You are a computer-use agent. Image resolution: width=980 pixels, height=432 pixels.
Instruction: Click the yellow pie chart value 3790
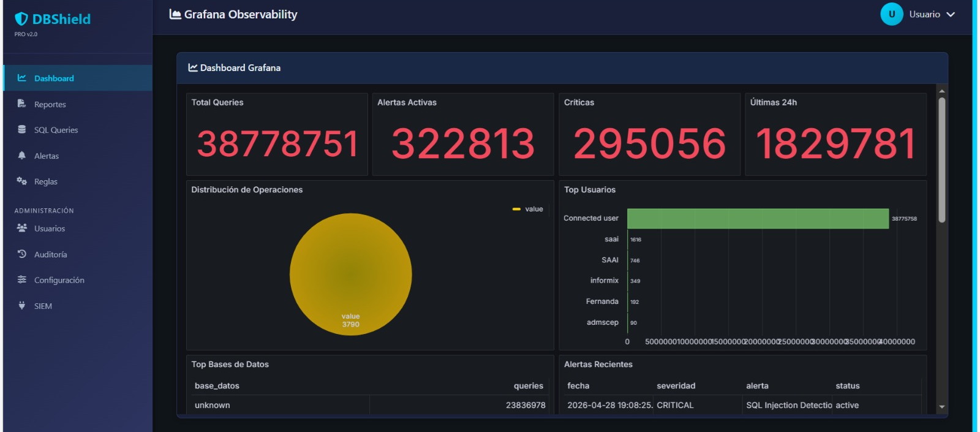[350, 274]
